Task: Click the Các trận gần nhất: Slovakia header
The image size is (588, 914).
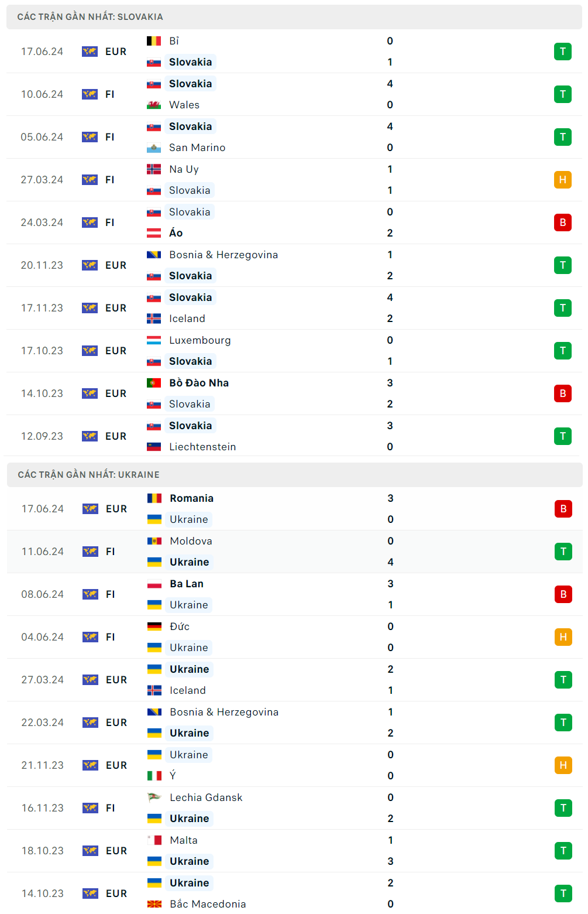Action: coord(90,17)
